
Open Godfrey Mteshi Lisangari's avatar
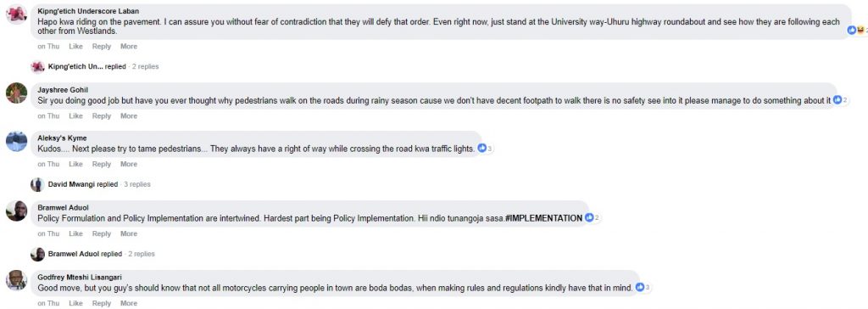(x=16, y=280)
